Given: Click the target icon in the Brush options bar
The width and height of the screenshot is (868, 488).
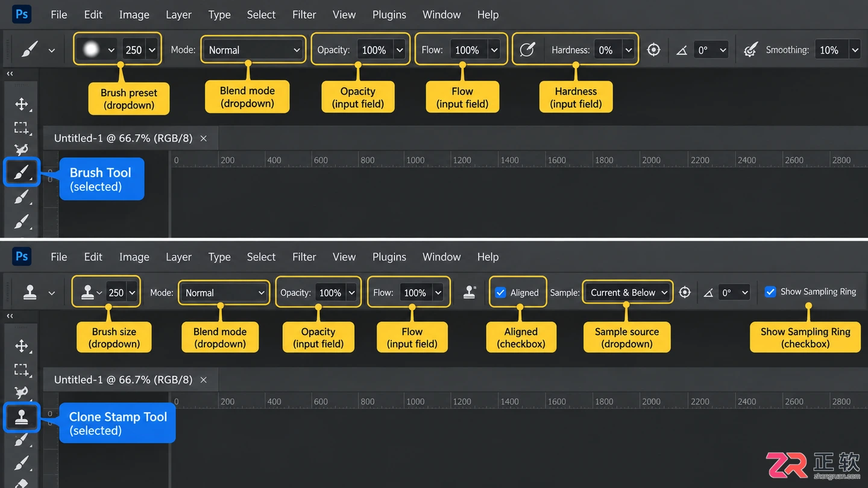Looking at the screenshot, I should (653, 50).
